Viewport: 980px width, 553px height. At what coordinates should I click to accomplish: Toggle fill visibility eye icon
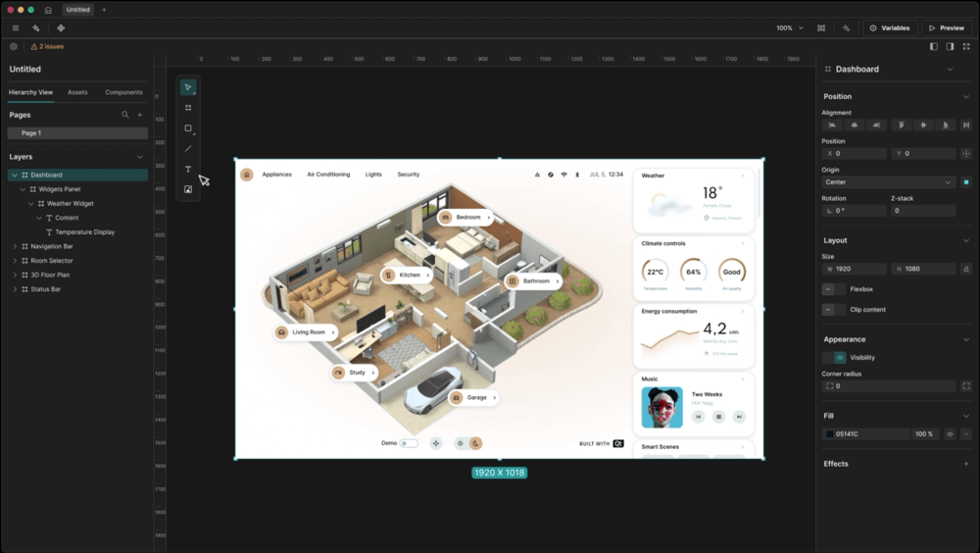[950, 434]
